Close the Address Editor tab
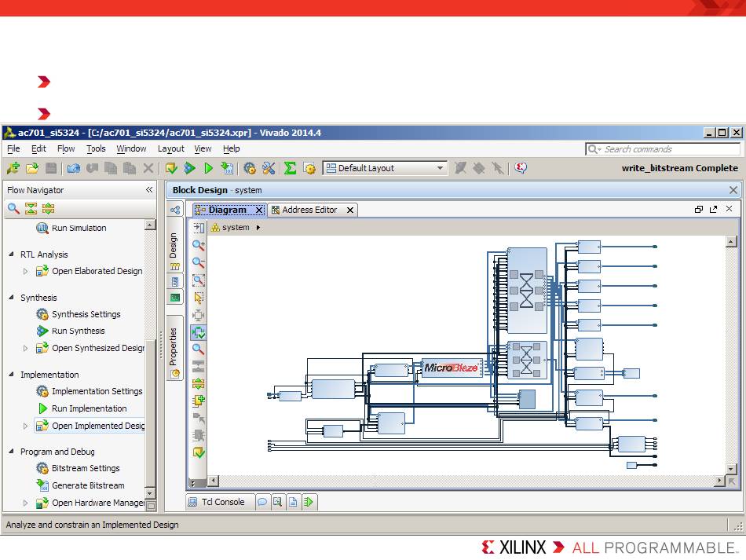The image size is (746, 560). (350, 210)
